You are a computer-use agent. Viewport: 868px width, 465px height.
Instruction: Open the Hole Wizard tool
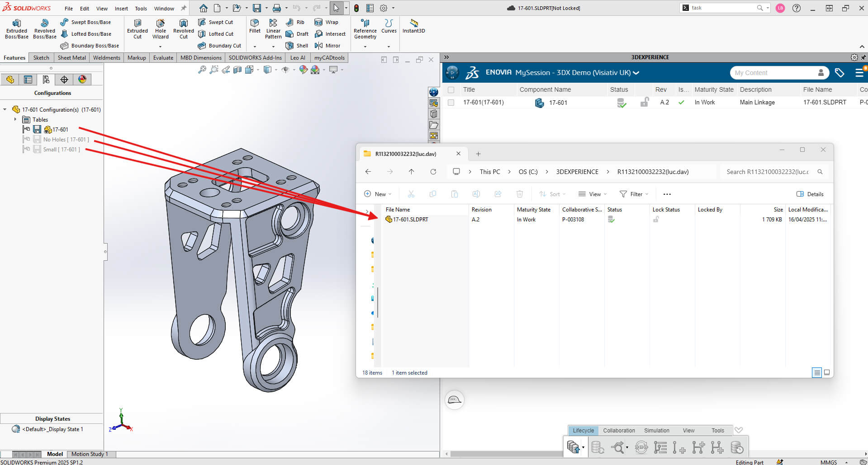tap(160, 29)
